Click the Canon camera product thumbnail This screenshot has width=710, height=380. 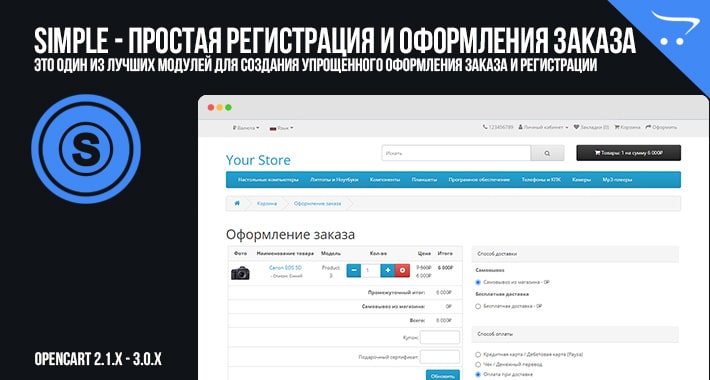pyautogui.click(x=240, y=273)
